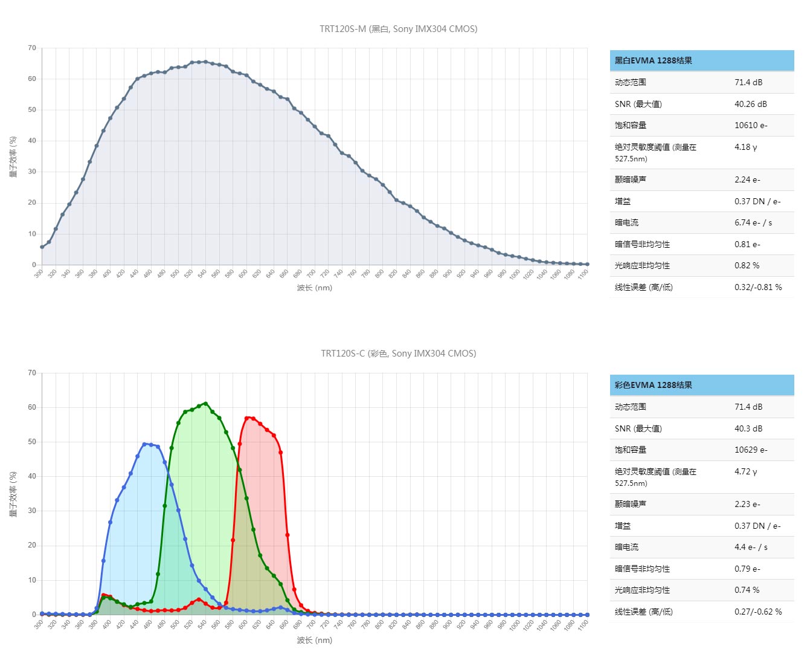Viewport: 810px width, 672px height.
Task: Click the 量子效率 (%) axis label on the color chart
Action: (x=13, y=494)
